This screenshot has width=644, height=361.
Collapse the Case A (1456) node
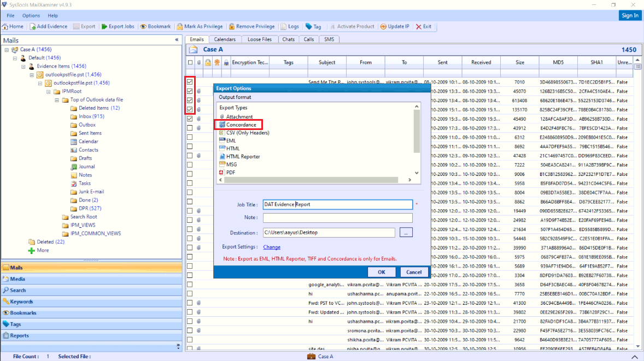pyautogui.click(x=7, y=49)
